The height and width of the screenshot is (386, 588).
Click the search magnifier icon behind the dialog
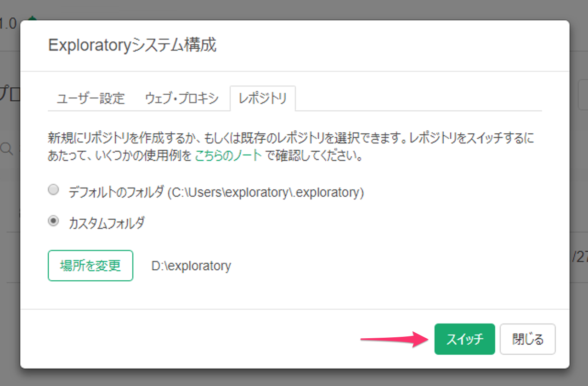6,148
